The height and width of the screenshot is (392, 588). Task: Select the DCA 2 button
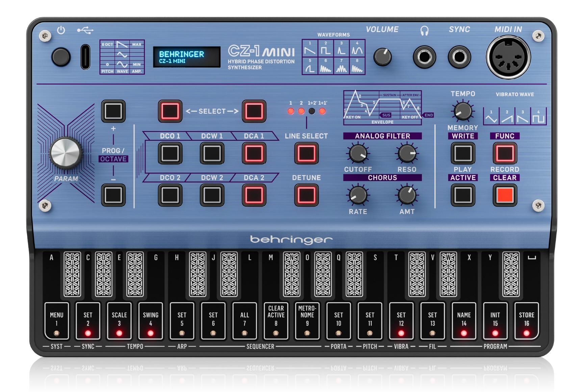click(x=254, y=195)
